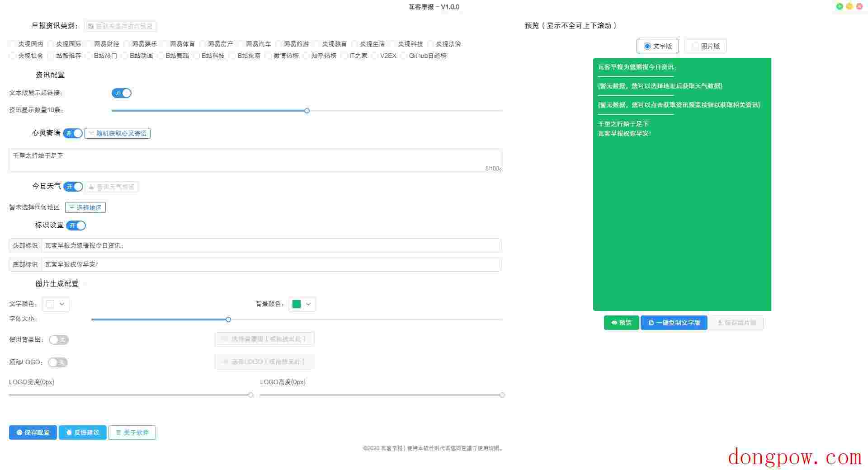Click the disabled news preview fetch button

[120, 26]
